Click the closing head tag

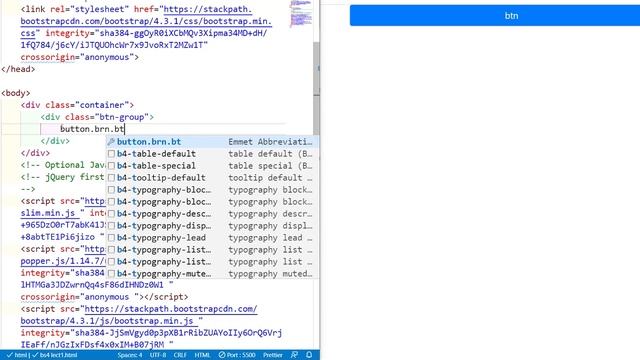coord(18,69)
